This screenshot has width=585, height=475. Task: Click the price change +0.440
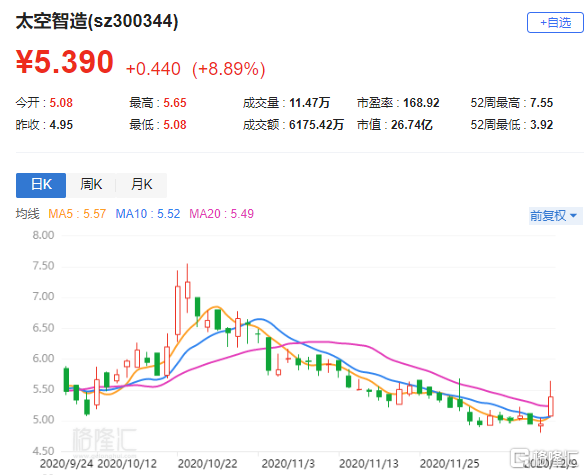click(153, 69)
